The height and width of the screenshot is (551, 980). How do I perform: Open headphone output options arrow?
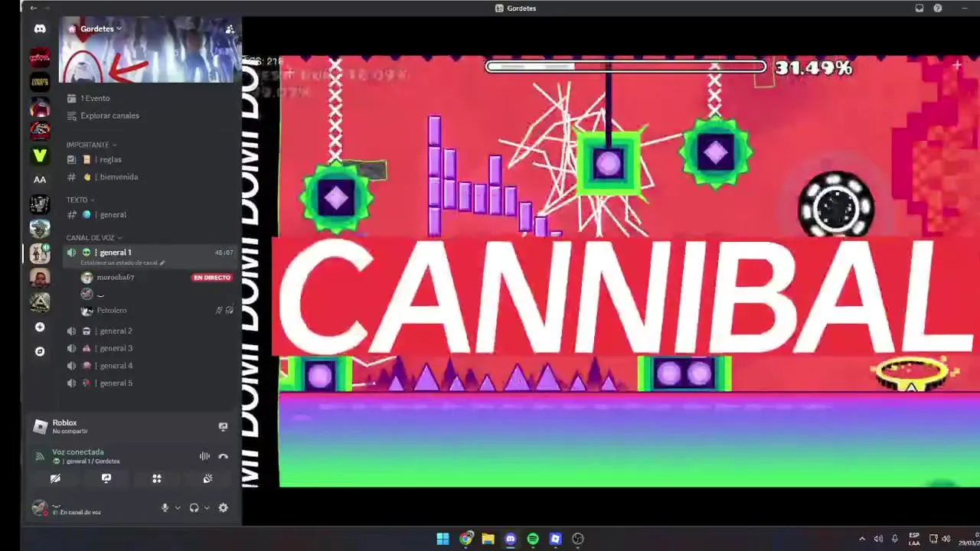pos(207,507)
